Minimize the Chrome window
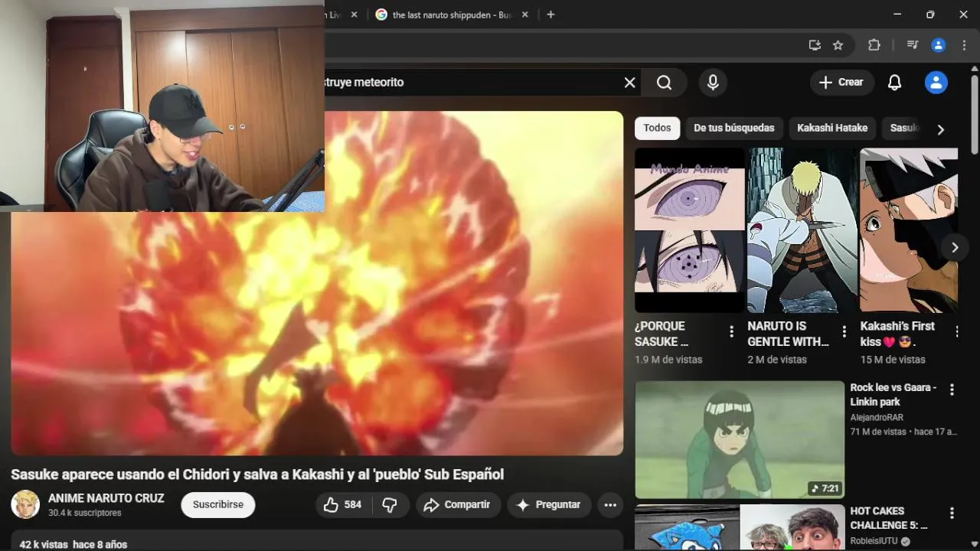Screen dimensions: 980x551 (897, 15)
